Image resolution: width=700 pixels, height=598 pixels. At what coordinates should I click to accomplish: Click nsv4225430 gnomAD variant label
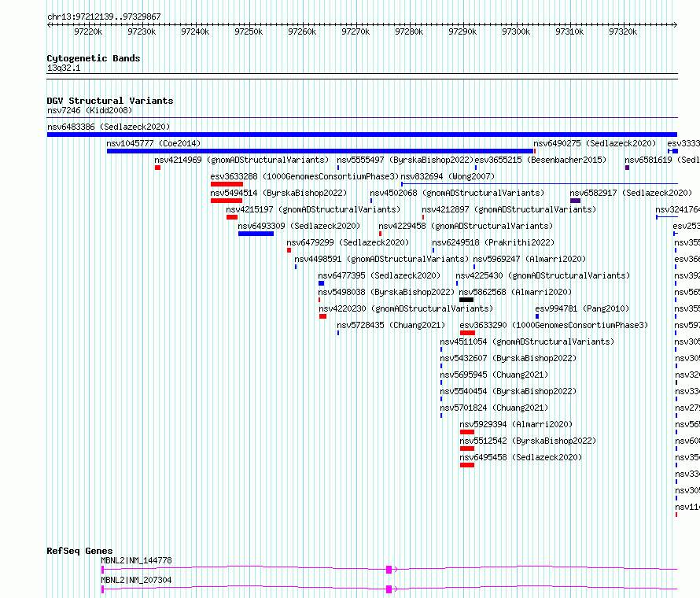tap(543, 275)
